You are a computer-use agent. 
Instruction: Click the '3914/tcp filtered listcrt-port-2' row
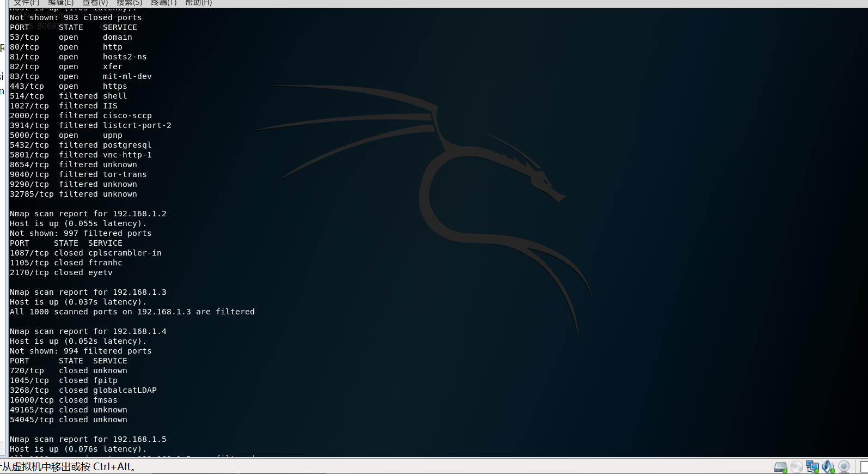coord(90,125)
